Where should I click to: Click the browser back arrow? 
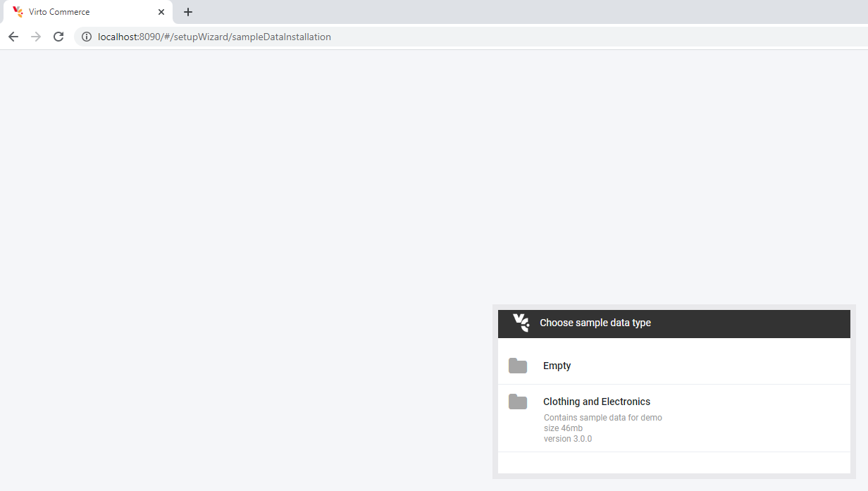[x=13, y=37]
